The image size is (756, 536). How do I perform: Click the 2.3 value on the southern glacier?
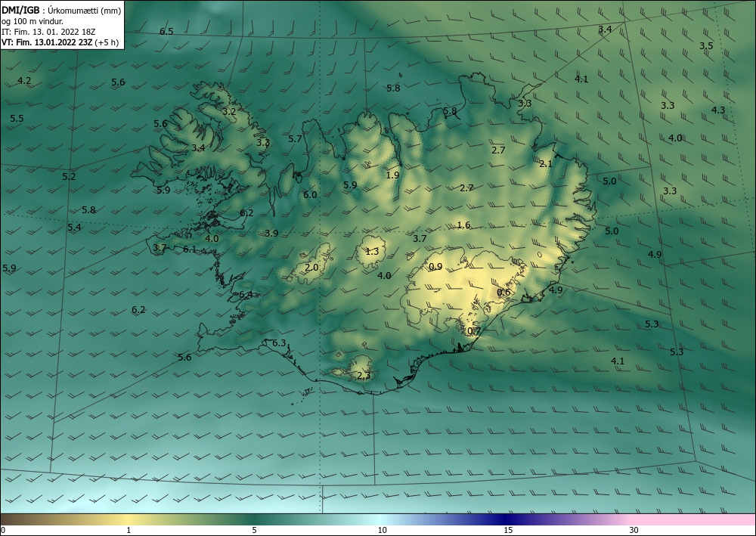(364, 376)
